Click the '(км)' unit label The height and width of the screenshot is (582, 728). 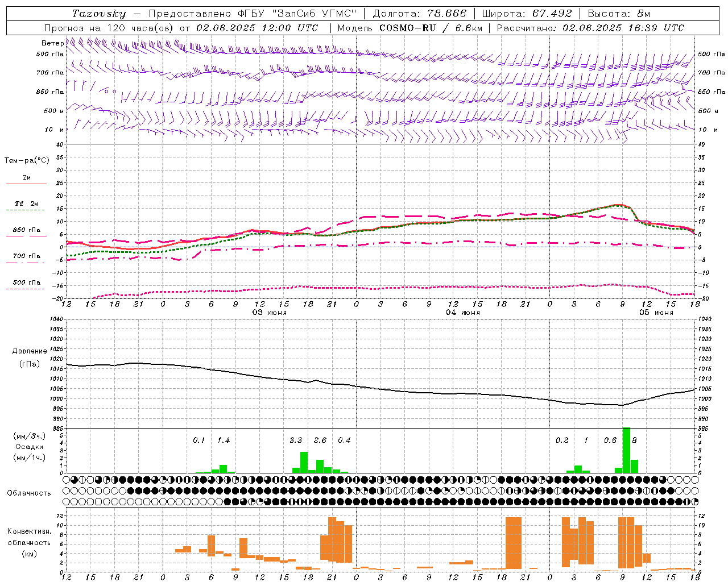pyautogui.click(x=30, y=554)
